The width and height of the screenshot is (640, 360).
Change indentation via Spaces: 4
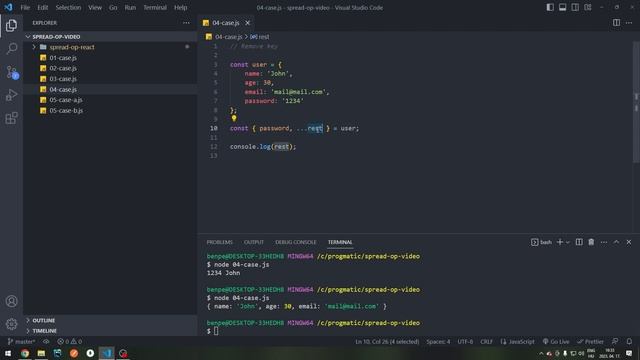point(438,342)
